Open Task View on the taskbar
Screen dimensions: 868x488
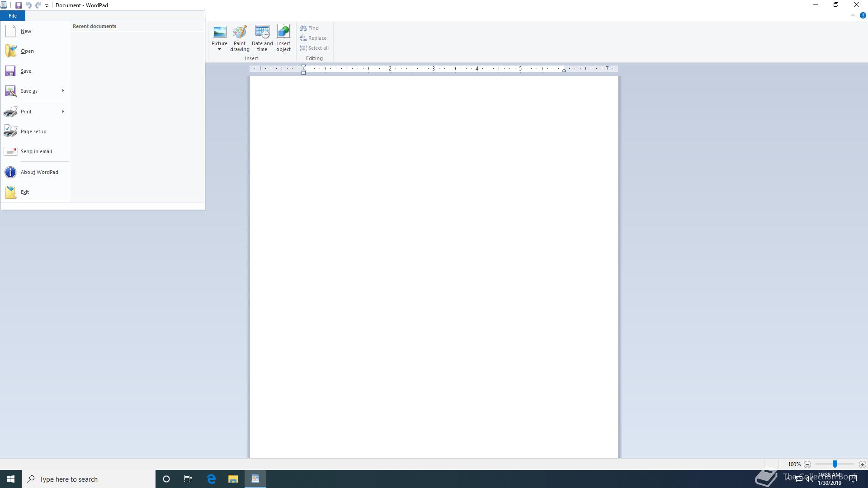188,479
